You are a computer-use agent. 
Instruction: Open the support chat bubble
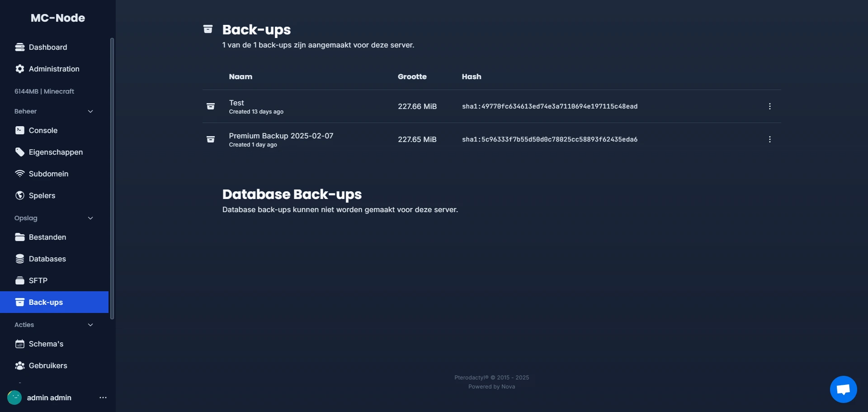coord(843,389)
